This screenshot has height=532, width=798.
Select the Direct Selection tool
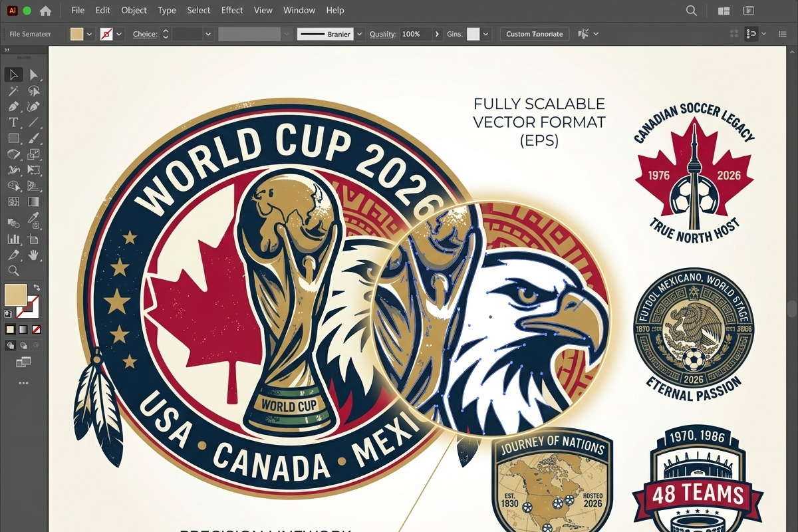pos(33,74)
